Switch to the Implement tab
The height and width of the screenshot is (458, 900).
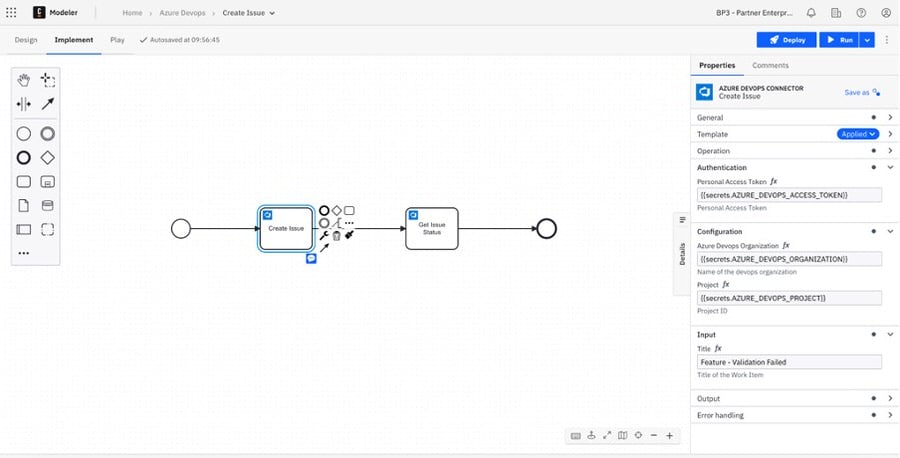pyautogui.click(x=73, y=40)
